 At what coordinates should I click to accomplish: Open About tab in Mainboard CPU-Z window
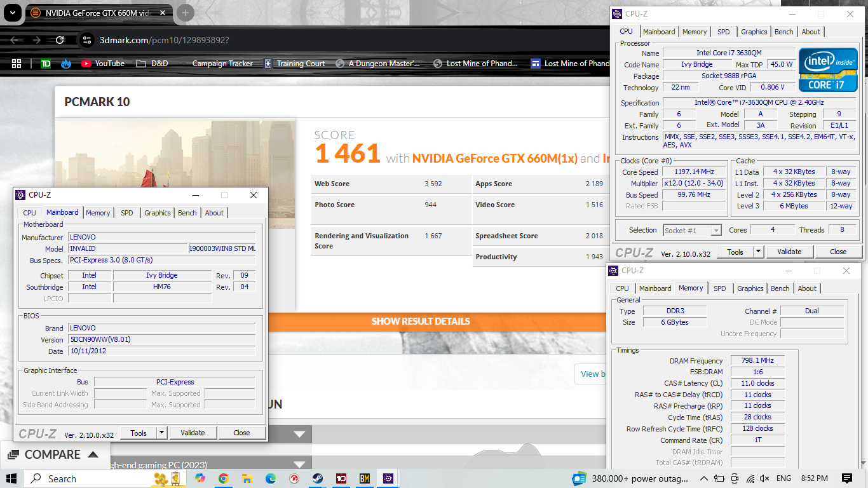tap(214, 213)
